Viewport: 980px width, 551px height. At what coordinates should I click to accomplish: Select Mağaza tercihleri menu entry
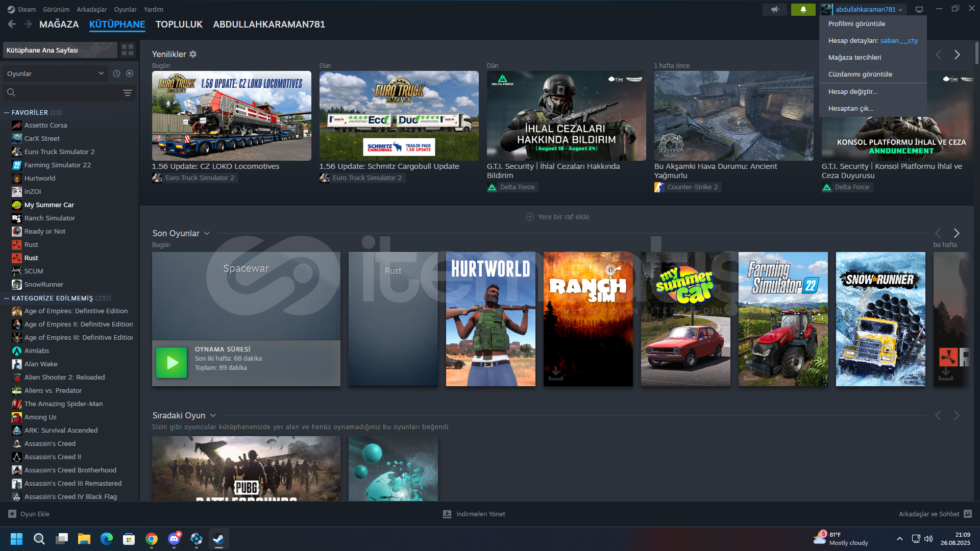pyautogui.click(x=873, y=57)
